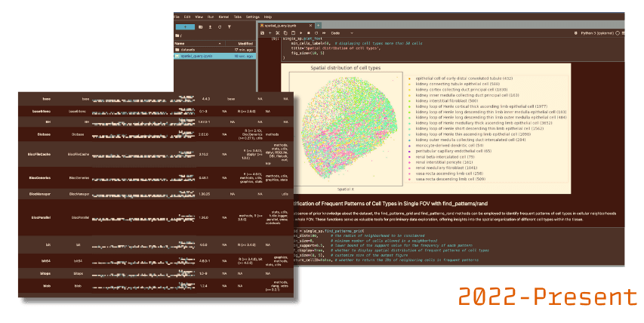Click the kernel status circle indicator
644x323 pixels.
pos(618,33)
